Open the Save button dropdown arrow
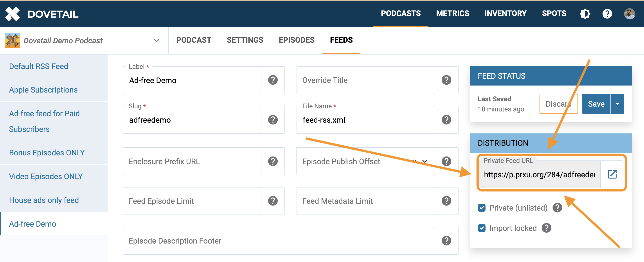This screenshot has height=262, width=644. [617, 104]
